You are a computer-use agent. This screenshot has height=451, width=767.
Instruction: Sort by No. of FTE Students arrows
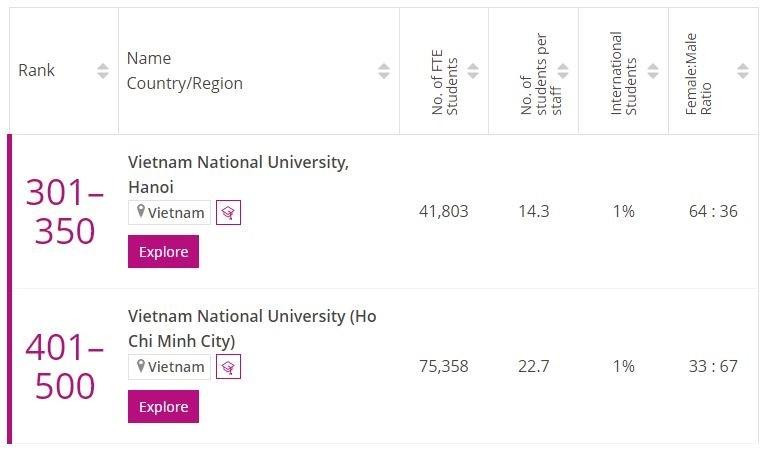[473, 71]
